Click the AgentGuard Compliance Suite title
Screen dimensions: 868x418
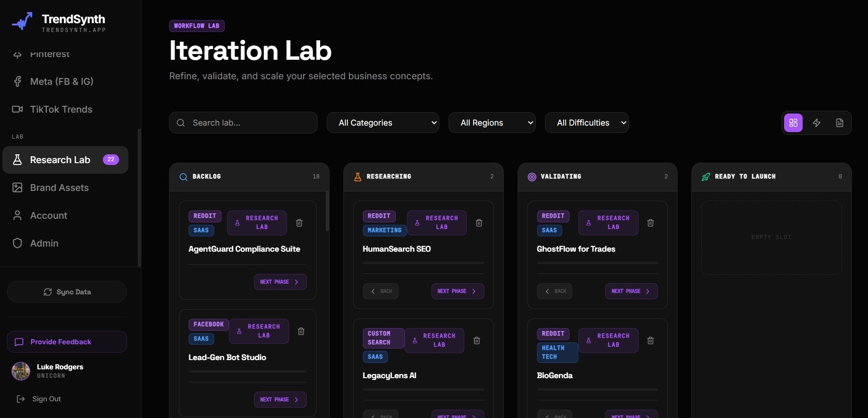pos(244,249)
